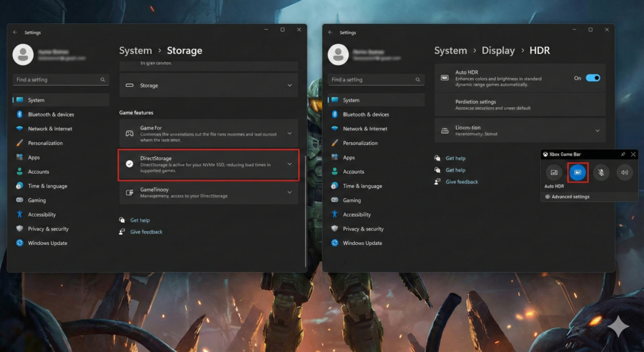The width and height of the screenshot is (644, 352).
Task: Open Personalization in the HDR window sidebar
Action: coord(360,143)
